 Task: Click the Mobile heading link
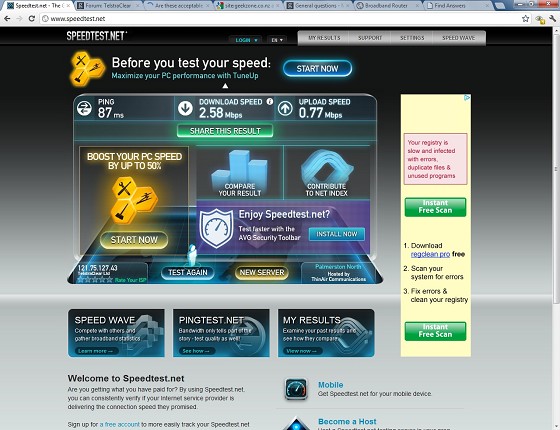(x=330, y=385)
